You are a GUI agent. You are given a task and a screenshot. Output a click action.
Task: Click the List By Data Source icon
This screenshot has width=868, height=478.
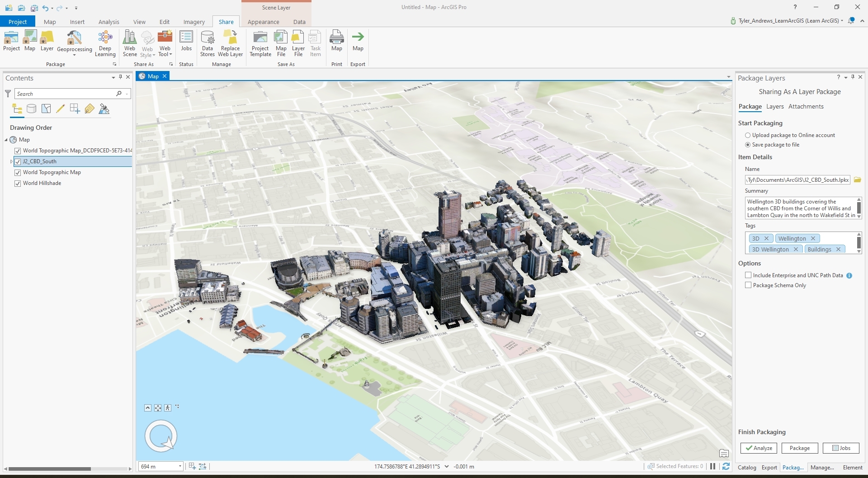point(31,109)
